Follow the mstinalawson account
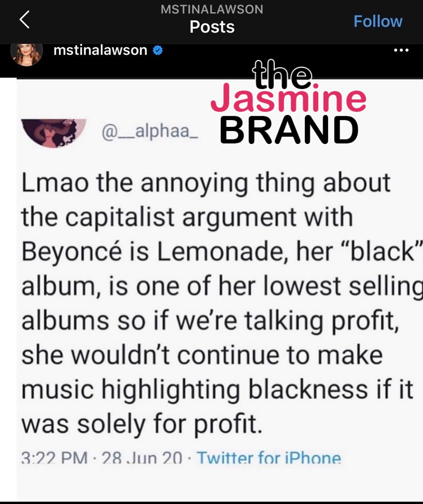Viewport: 423px width, 504px height. point(378,21)
